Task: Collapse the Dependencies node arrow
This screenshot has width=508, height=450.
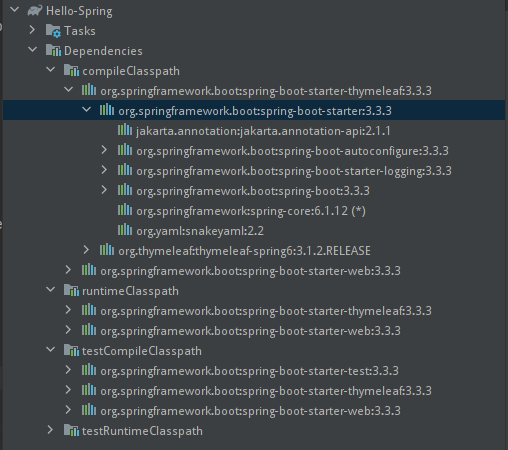Action: click(33, 50)
